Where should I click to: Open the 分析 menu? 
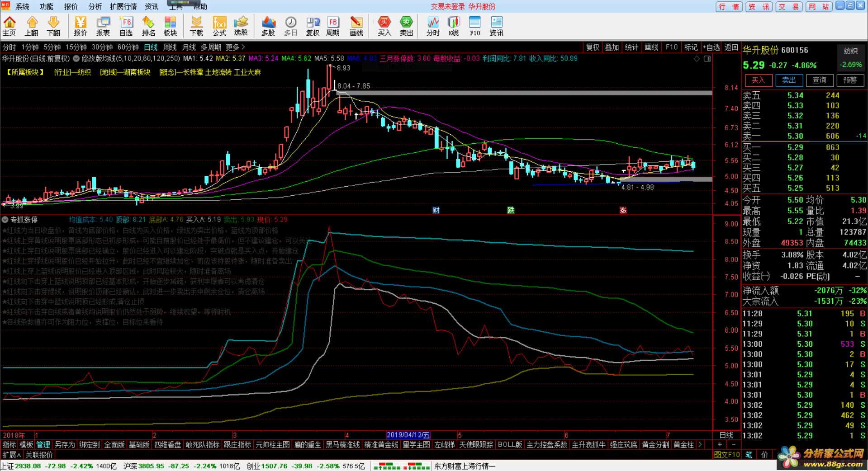(x=95, y=6)
